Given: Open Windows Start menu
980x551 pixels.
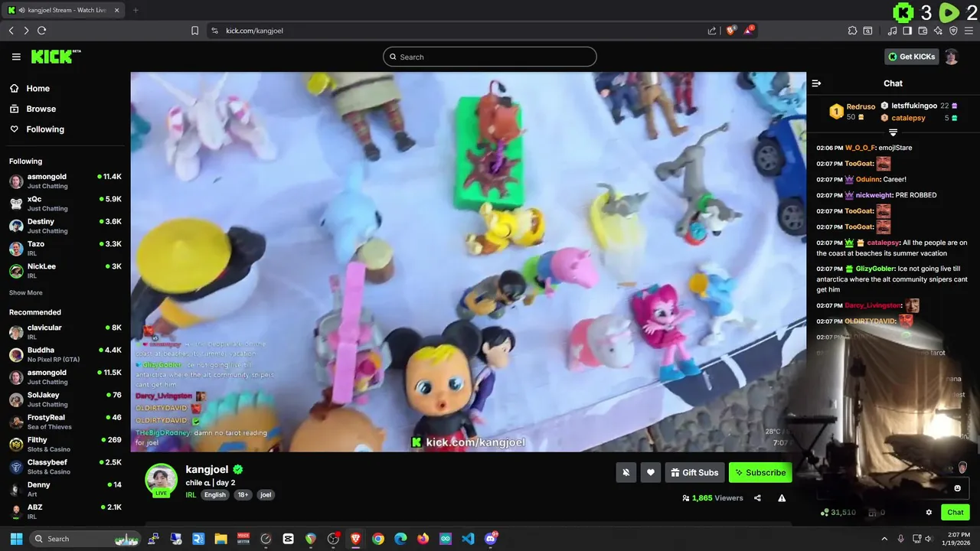Looking at the screenshot, I should tap(16, 539).
